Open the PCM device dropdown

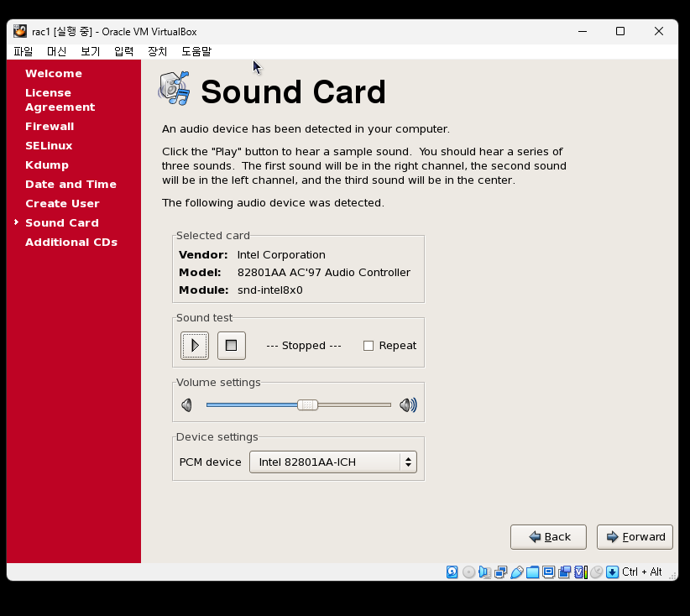coord(332,462)
